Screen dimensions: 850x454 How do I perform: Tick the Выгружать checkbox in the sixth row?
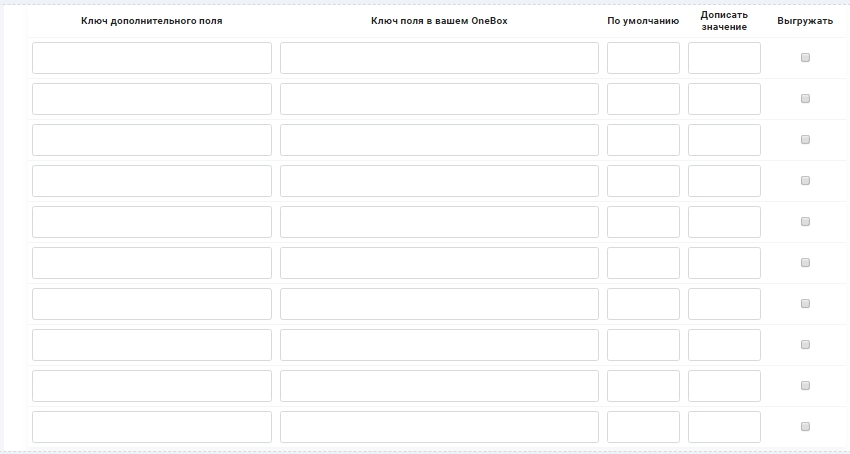[805, 263]
